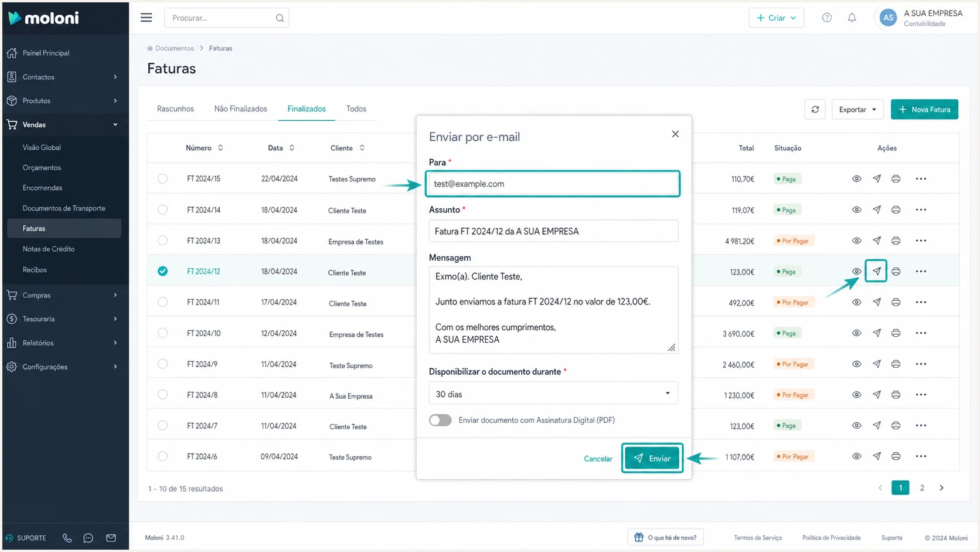Open the support chat bubble icon
The image size is (980, 552).
(x=89, y=538)
